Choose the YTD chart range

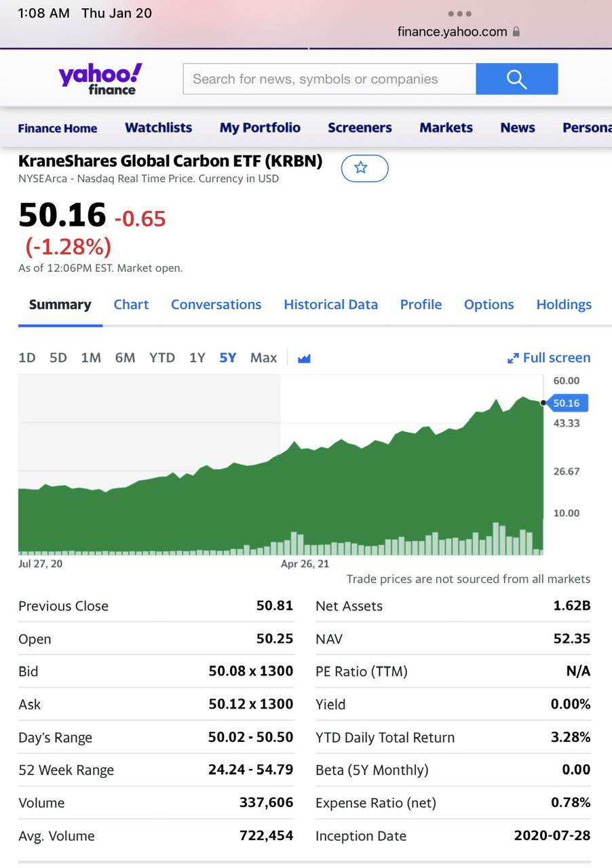[162, 358]
